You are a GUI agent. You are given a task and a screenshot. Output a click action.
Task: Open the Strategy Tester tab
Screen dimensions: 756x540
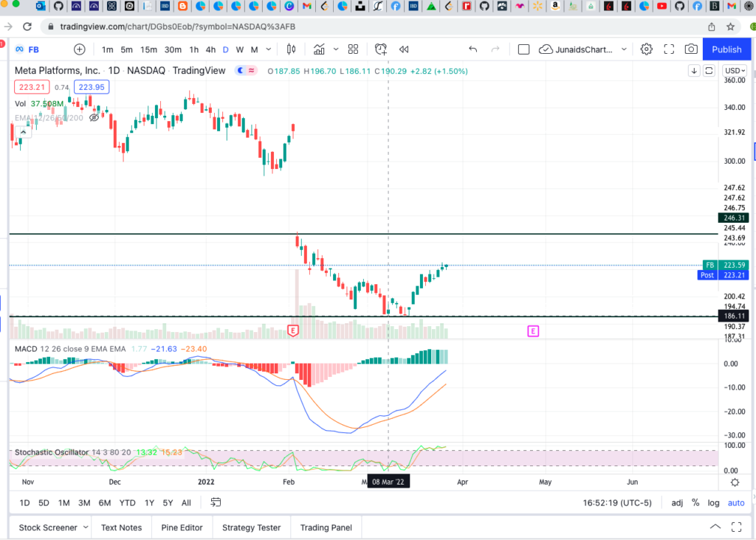click(x=251, y=527)
